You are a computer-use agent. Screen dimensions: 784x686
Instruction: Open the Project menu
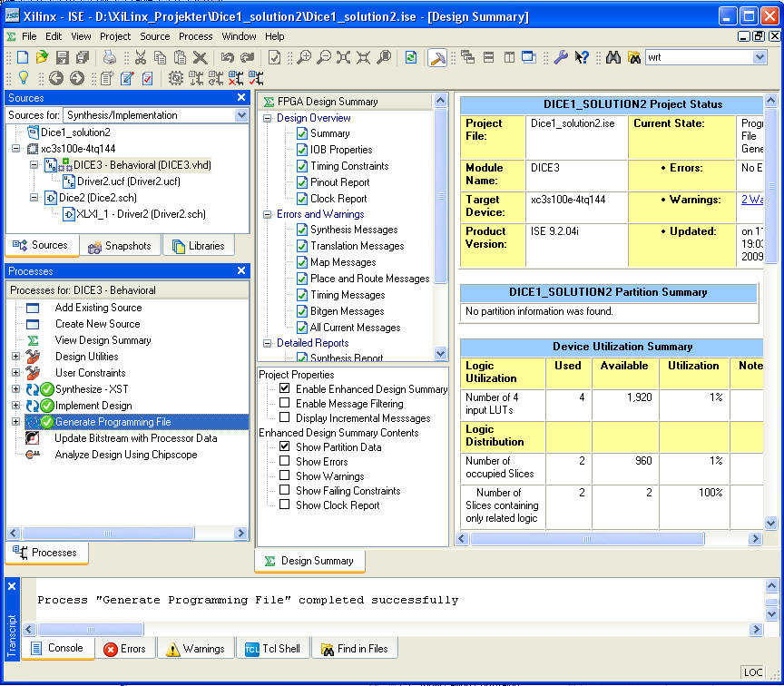(x=115, y=36)
